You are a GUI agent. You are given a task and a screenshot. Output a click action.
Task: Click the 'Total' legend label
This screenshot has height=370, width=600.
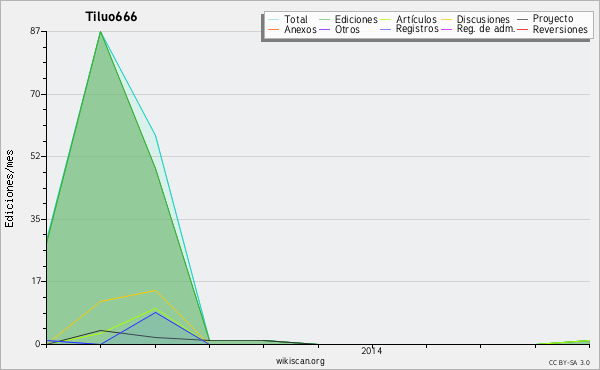coord(296,20)
